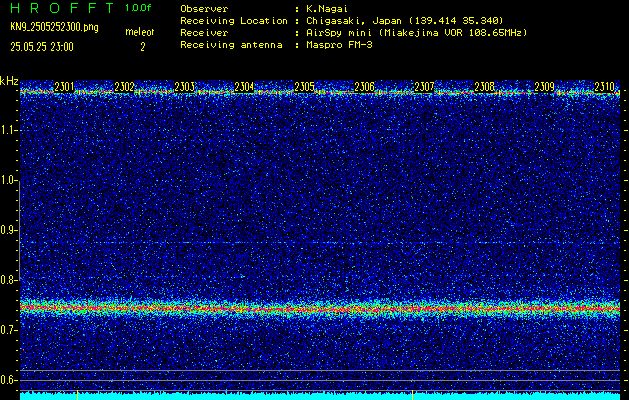This screenshot has height=400, width=629.
Task: Click the 2308 time marker
Action: click(484, 86)
